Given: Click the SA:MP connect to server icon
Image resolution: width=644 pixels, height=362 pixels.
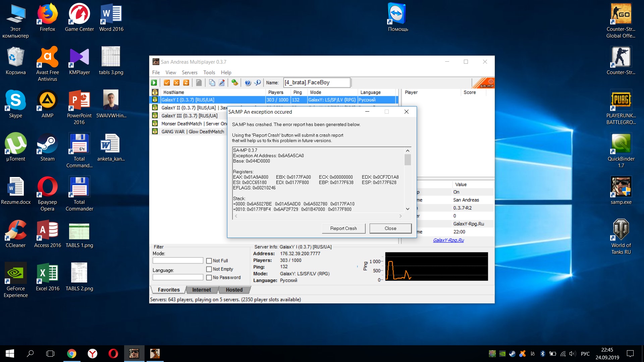Looking at the screenshot, I should (155, 82).
